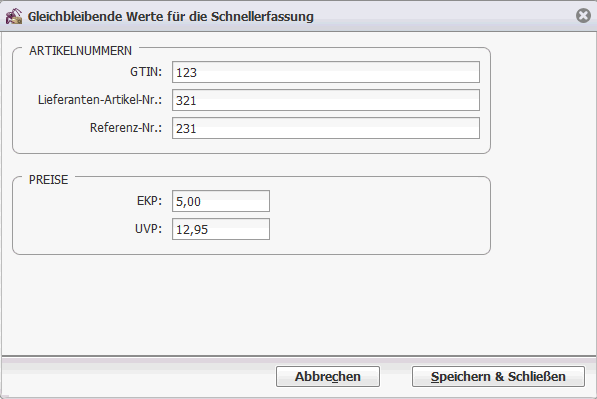597x399 pixels.
Task: Cancel with the Abbrechen button
Action: (x=328, y=377)
